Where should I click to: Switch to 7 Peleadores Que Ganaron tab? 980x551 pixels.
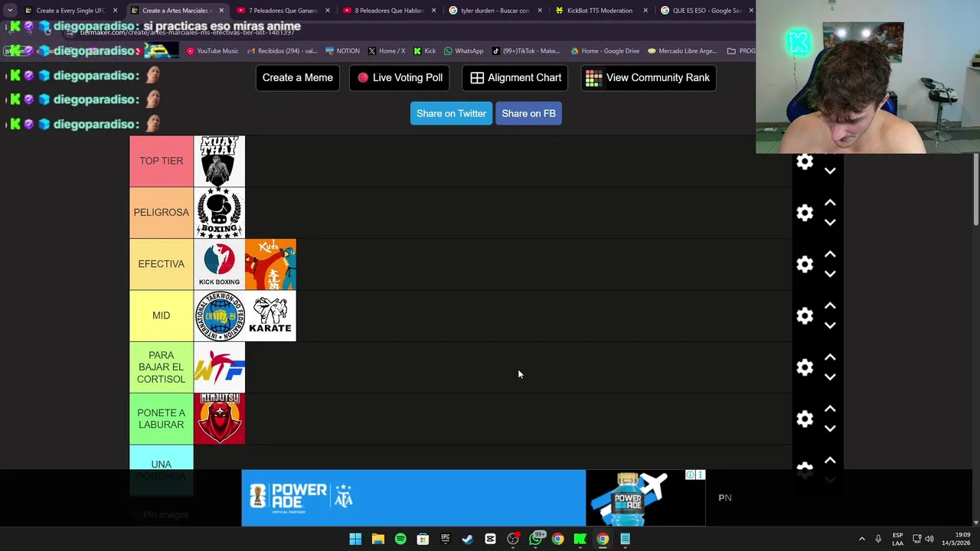283,10
